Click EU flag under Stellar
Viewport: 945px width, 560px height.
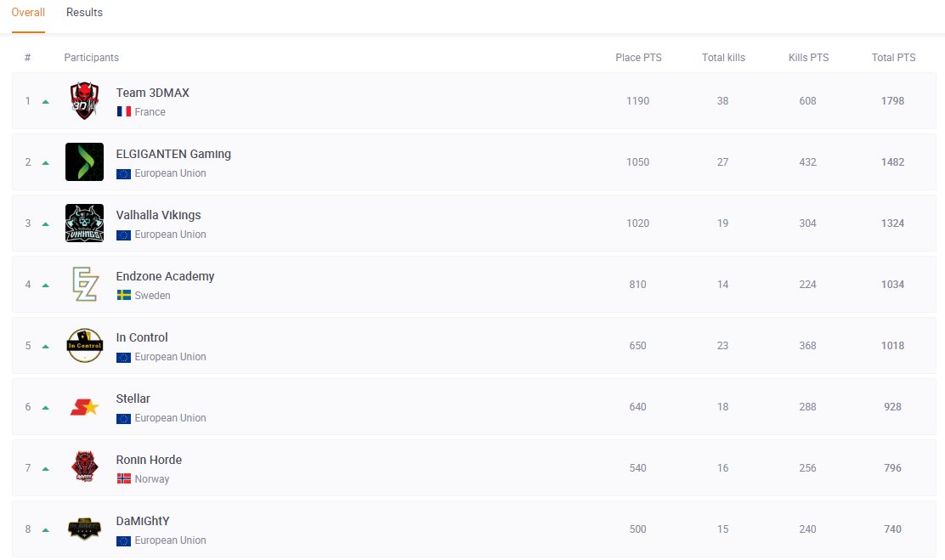coord(123,418)
